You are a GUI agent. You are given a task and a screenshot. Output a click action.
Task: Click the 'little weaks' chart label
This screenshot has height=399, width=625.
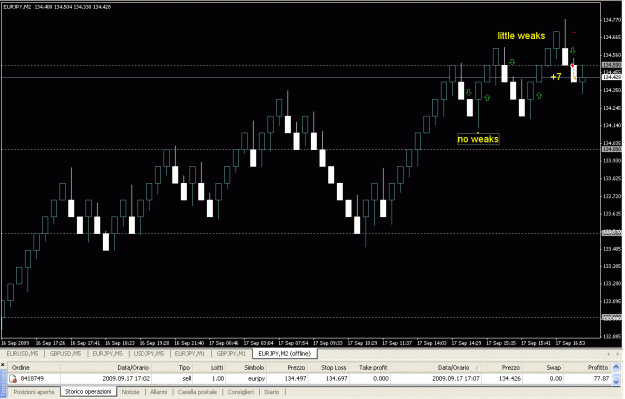click(x=521, y=36)
